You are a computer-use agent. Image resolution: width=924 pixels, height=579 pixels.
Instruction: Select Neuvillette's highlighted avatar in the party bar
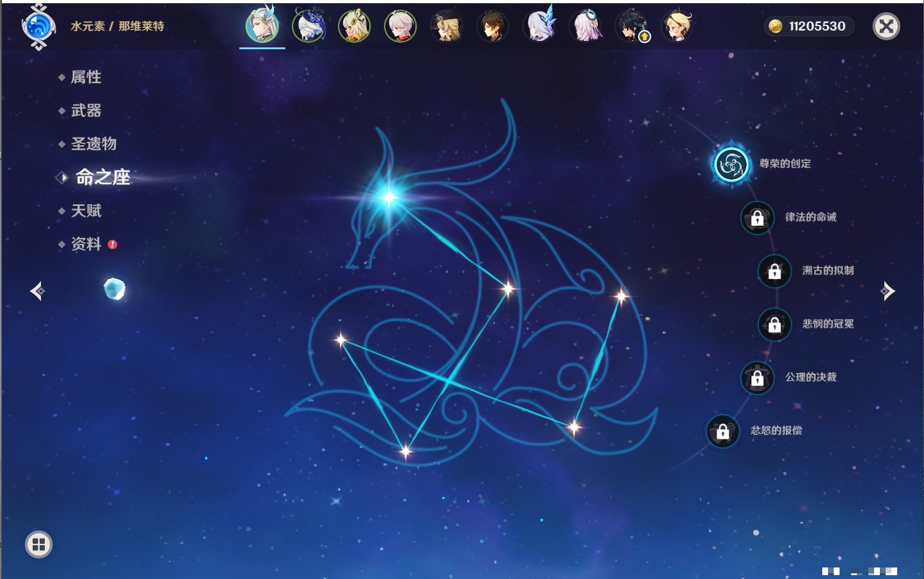[262, 26]
